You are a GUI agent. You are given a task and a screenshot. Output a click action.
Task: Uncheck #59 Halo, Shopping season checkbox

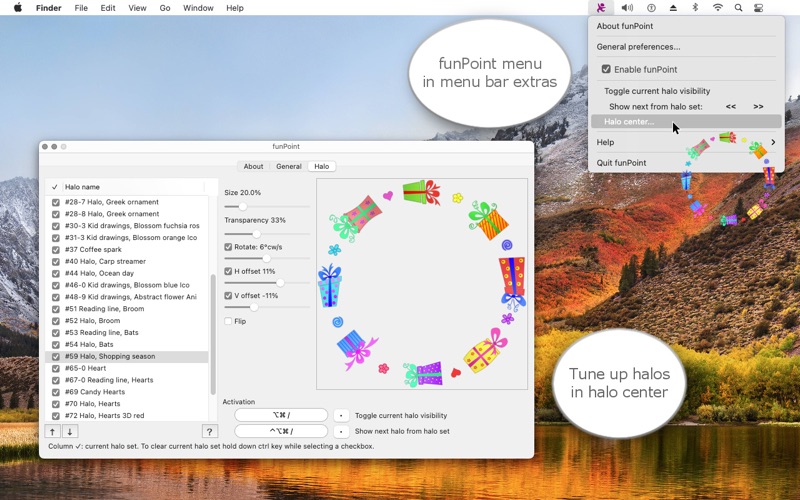click(56, 357)
